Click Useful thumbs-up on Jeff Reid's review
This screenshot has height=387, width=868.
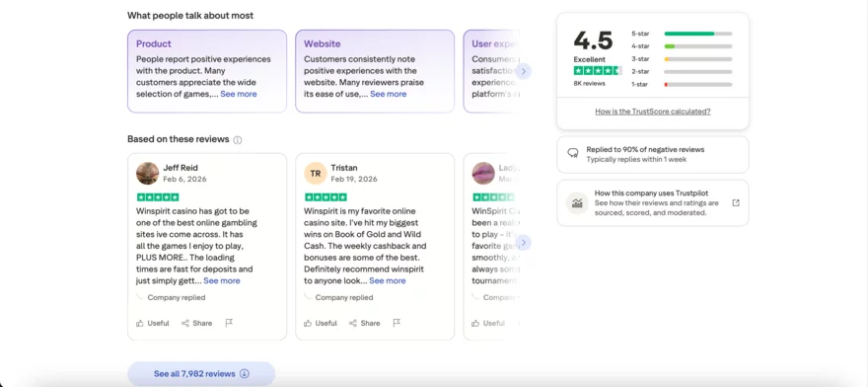(152, 323)
